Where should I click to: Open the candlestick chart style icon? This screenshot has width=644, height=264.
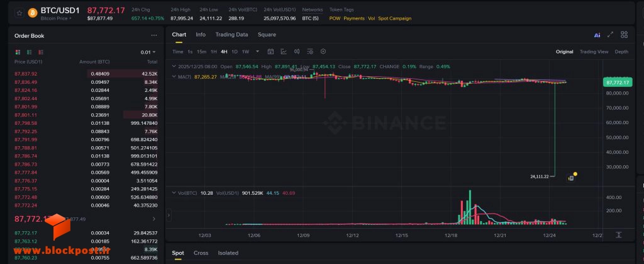point(297,52)
